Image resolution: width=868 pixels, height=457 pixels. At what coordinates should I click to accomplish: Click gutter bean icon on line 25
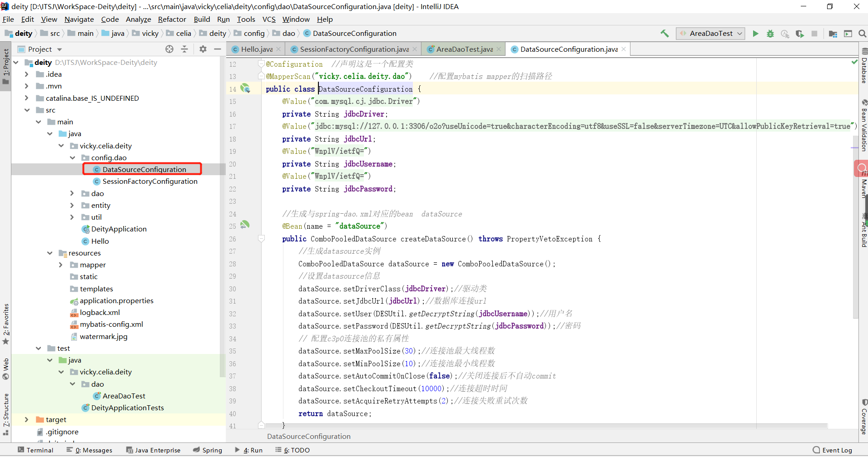tap(245, 225)
